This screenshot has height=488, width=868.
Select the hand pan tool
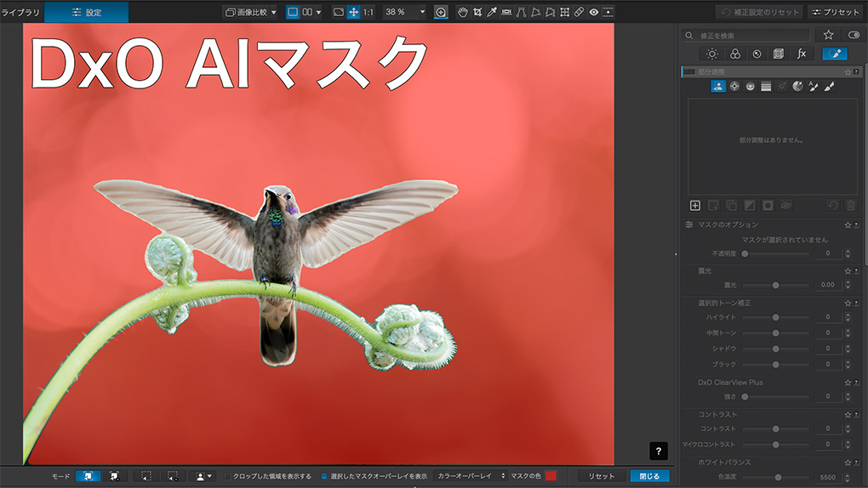[x=463, y=12]
